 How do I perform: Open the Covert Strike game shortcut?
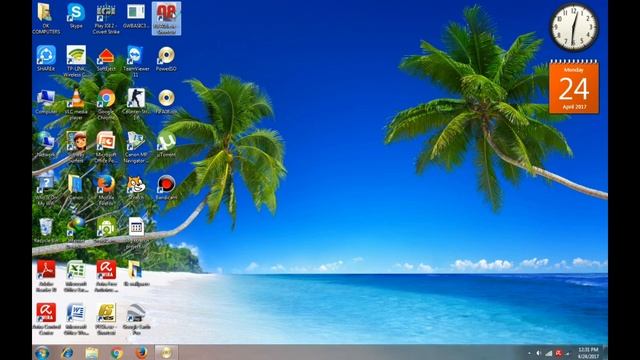[x=106, y=18]
